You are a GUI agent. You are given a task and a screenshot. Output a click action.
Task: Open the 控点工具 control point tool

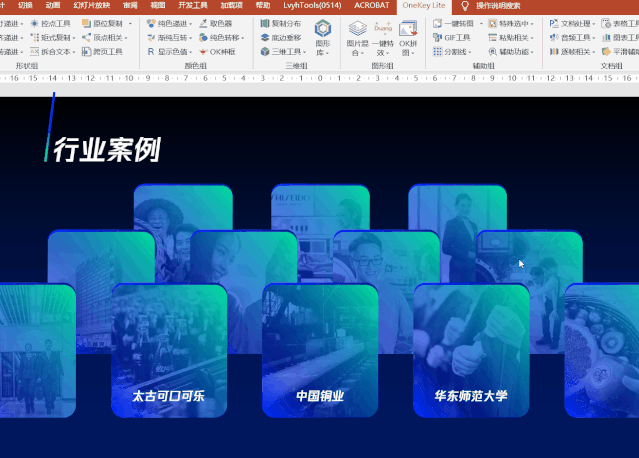coord(51,24)
